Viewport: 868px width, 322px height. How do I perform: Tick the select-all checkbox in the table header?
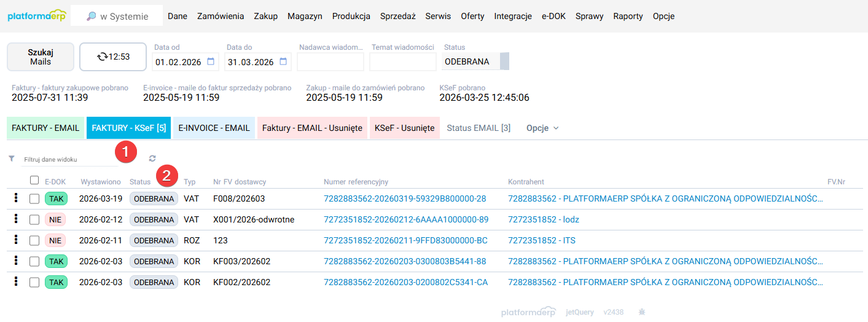coord(34,181)
